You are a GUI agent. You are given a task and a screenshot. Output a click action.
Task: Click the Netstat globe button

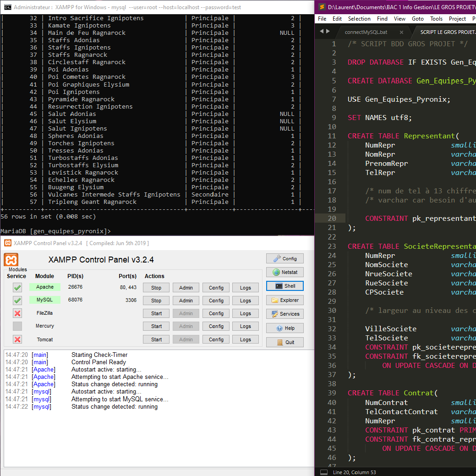(x=285, y=272)
